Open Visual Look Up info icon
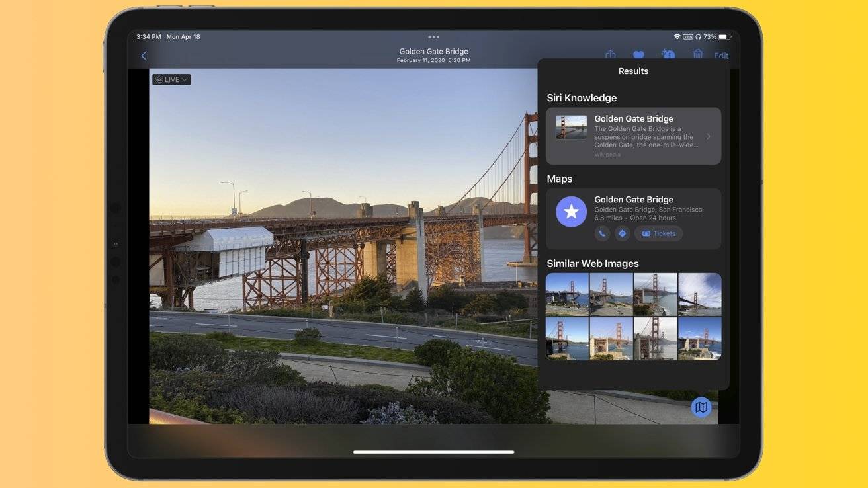The image size is (868, 488). click(668, 55)
